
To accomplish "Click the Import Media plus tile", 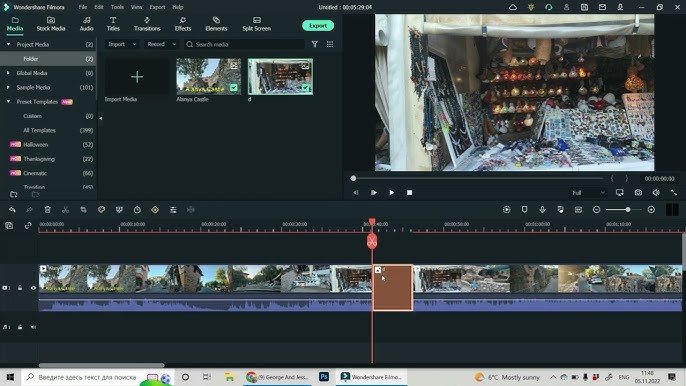I will (x=137, y=77).
